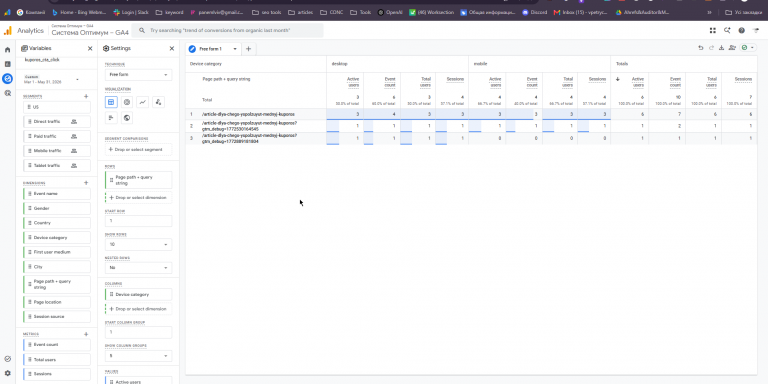
Task: Redo the change in exploration
Action: coord(711,48)
